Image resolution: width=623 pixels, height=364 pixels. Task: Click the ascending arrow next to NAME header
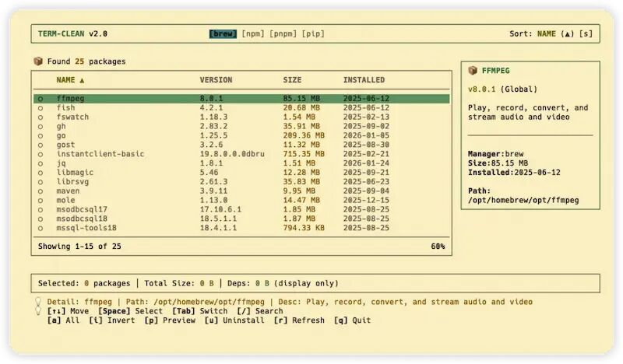pos(82,80)
